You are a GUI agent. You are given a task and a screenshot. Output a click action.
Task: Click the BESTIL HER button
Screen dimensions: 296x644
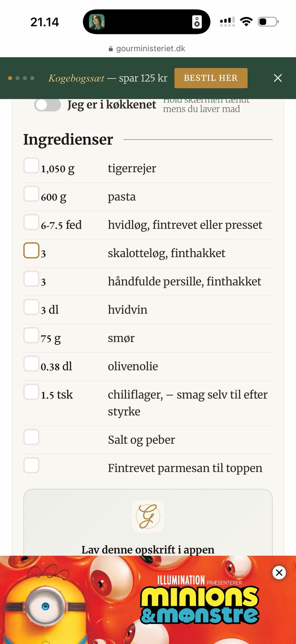click(x=211, y=78)
